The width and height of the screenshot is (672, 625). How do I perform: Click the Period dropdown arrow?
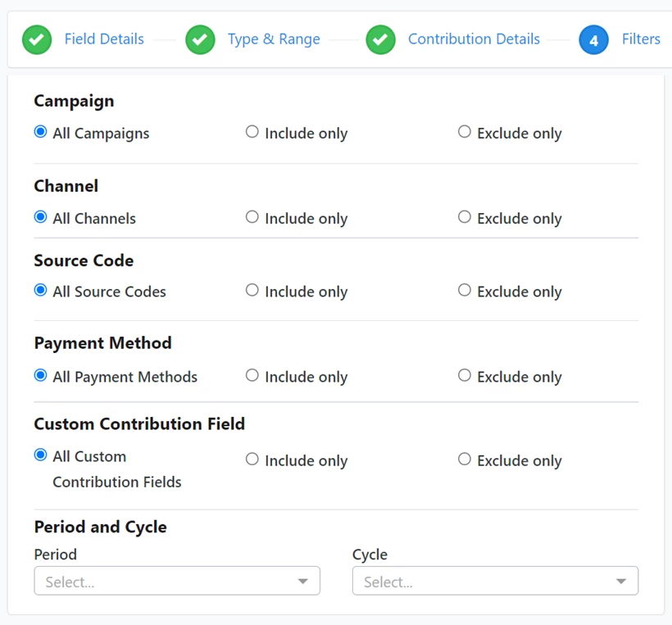click(303, 582)
